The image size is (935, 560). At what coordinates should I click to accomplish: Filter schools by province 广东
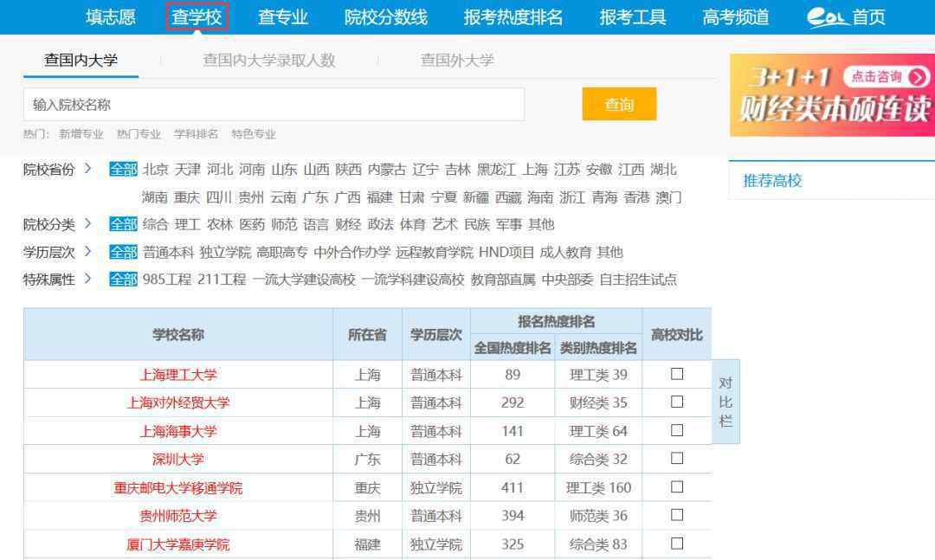(315, 197)
